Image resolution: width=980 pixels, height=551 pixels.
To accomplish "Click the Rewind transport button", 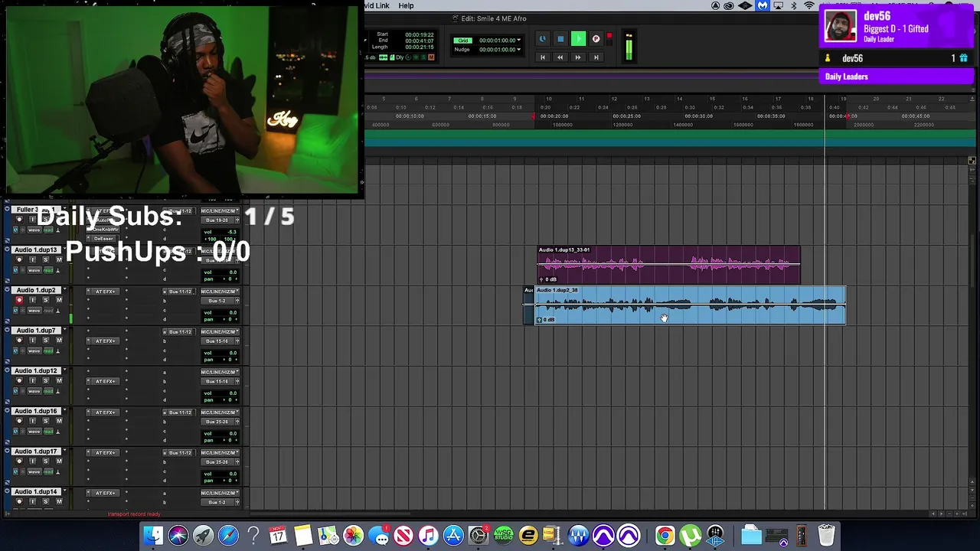I will [560, 57].
